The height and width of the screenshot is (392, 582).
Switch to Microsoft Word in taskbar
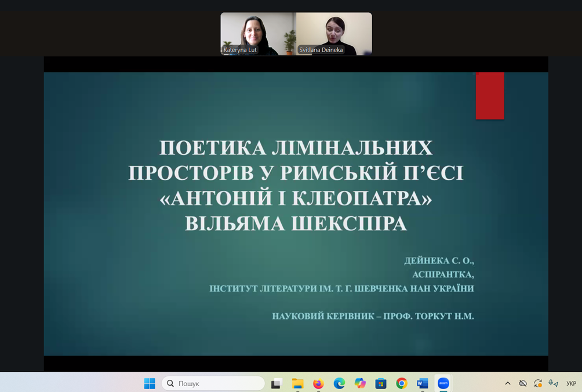point(423,383)
